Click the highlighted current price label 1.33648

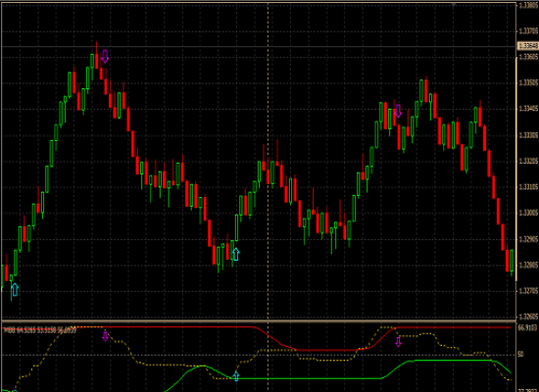coord(527,46)
